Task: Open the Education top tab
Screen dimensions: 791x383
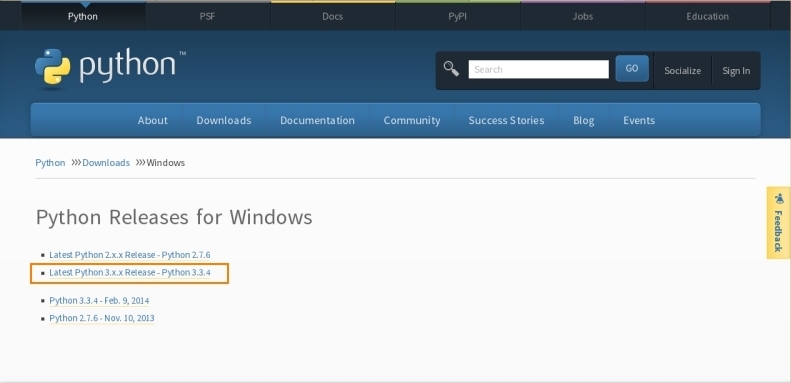Action: pyautogui.click(x=707, y=16)
